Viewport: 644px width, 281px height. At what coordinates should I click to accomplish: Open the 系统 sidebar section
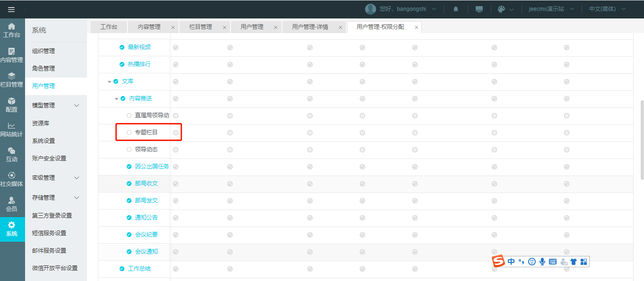12,229
